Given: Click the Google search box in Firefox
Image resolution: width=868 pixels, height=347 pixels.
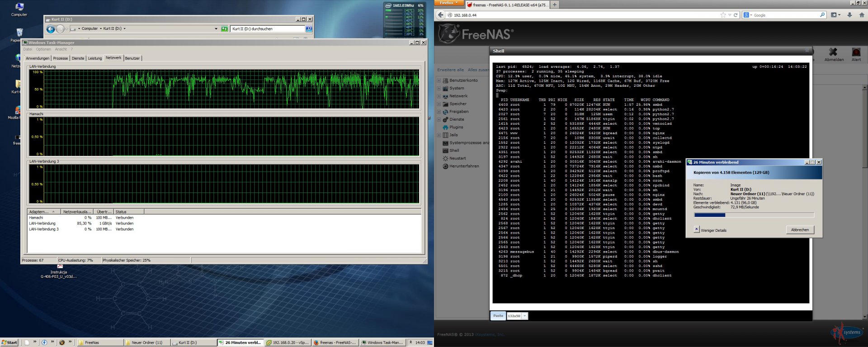Looking at the screenshot, I should 786,15.
